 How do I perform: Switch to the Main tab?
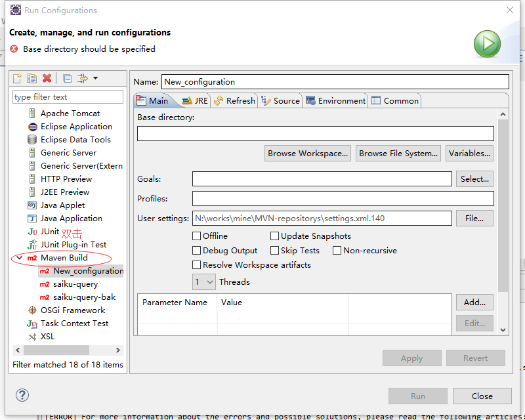point(152,101)
